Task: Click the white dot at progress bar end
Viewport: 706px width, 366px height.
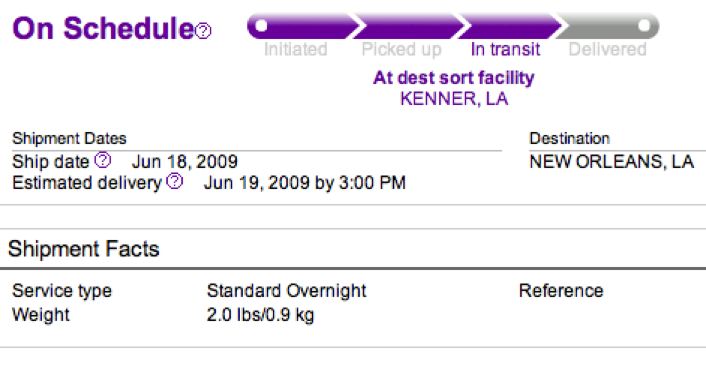Action: pyautogui.click(x=644, y=26)
